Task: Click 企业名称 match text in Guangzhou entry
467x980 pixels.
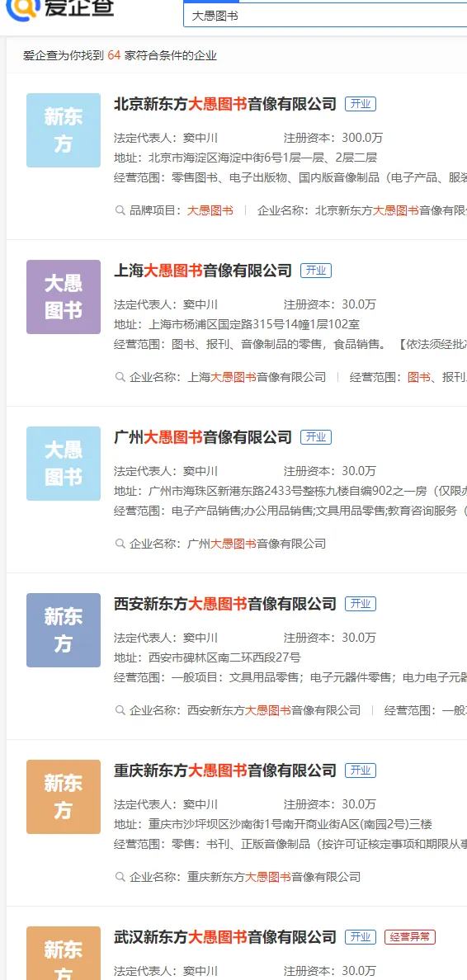Action: (257, 544)
